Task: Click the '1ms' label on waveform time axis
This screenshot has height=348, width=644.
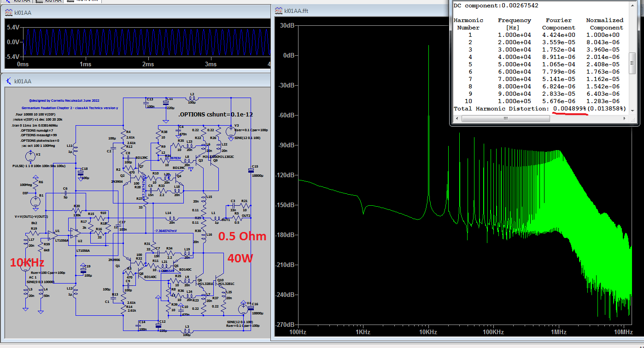Action: [86, 64]
